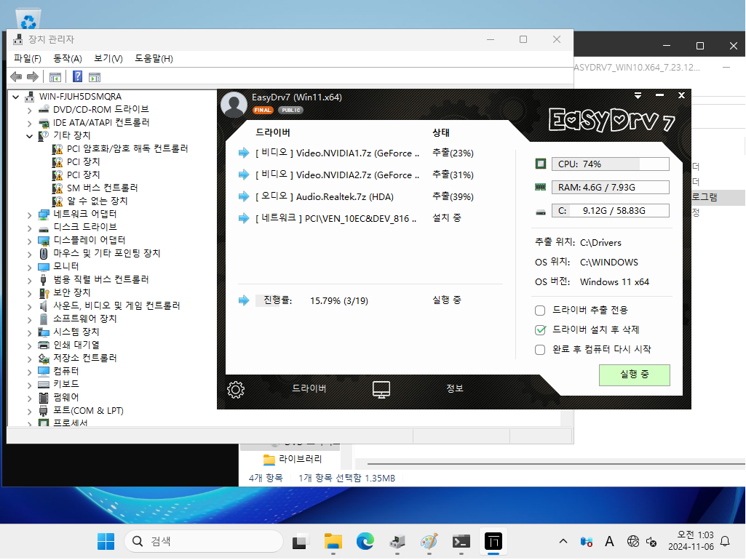746x560 pixels.
Task: Click the network status icon in system tray
Action: click(632, 541)
